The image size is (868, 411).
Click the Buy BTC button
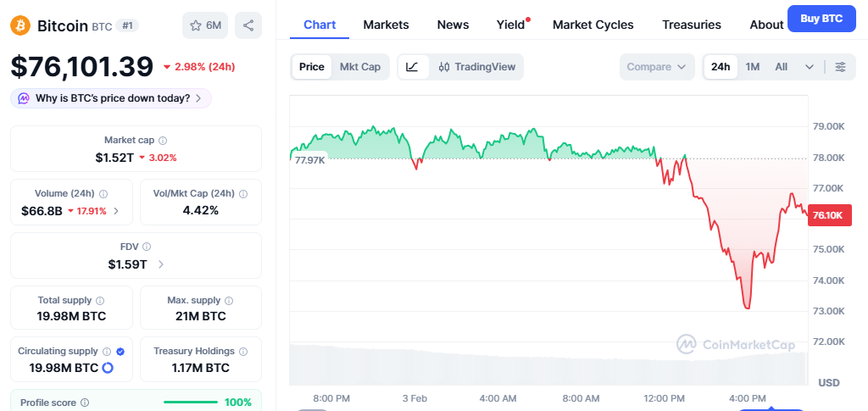tap(821, 19)
